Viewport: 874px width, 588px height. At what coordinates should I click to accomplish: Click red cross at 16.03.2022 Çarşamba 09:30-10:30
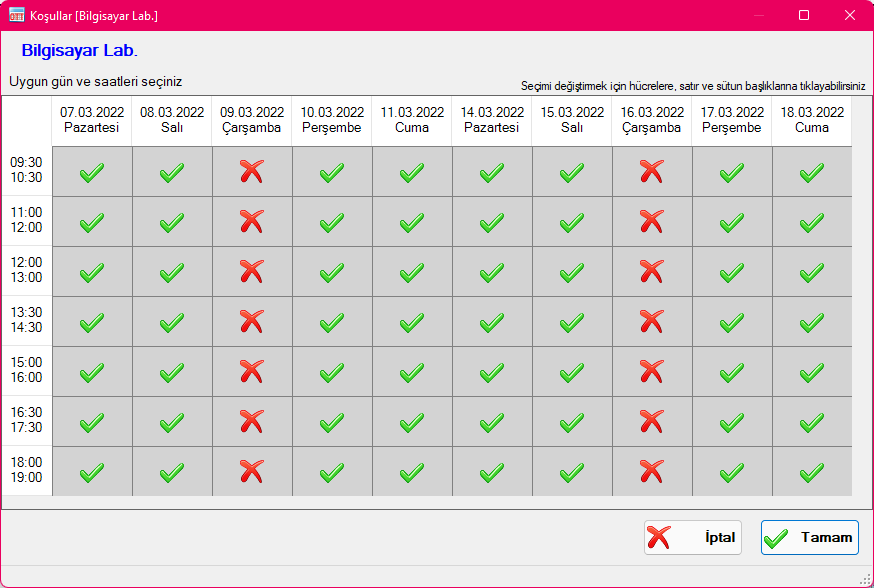point(652,172)
